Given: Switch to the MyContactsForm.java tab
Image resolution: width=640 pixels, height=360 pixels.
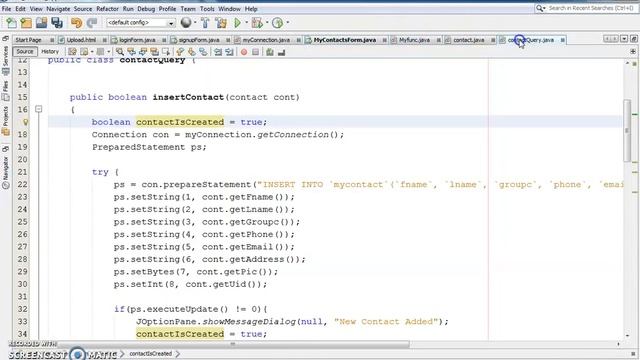Looking at the screenshot, I should pyautogui.click(x=344, y=40).
